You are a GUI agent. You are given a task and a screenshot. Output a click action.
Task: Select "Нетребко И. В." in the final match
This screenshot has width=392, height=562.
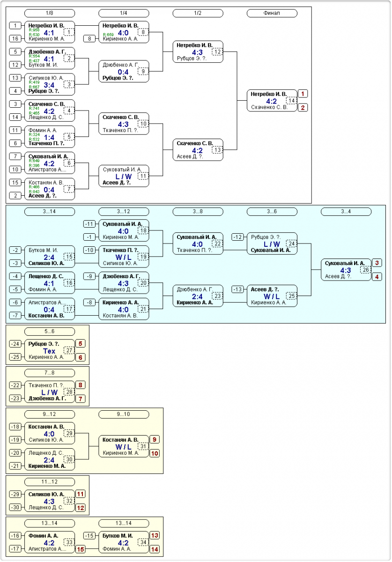(x=268, y=94)
